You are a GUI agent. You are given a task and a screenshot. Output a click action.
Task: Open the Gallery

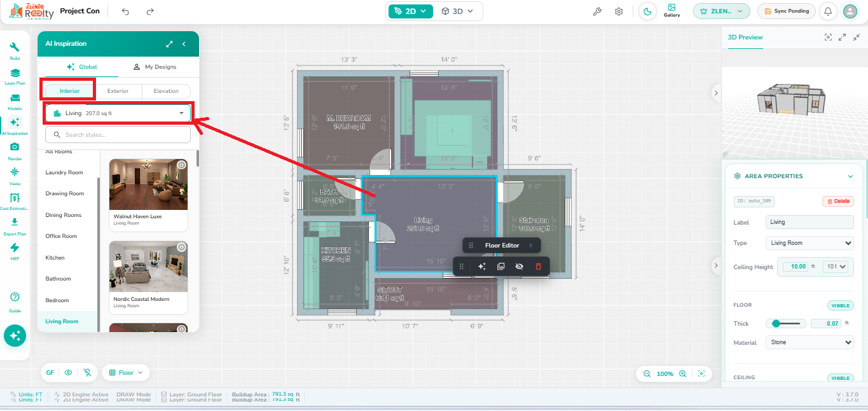click(x=672, y=11)
